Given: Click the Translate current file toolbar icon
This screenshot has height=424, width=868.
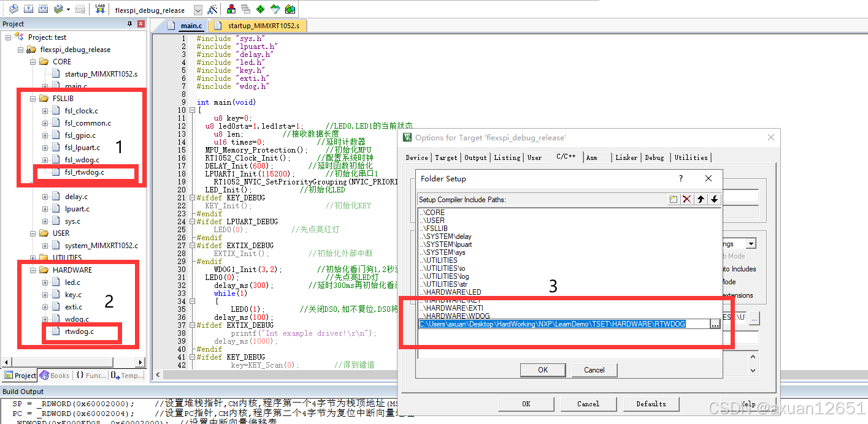Looking at the screenshot, I should 13,9.
